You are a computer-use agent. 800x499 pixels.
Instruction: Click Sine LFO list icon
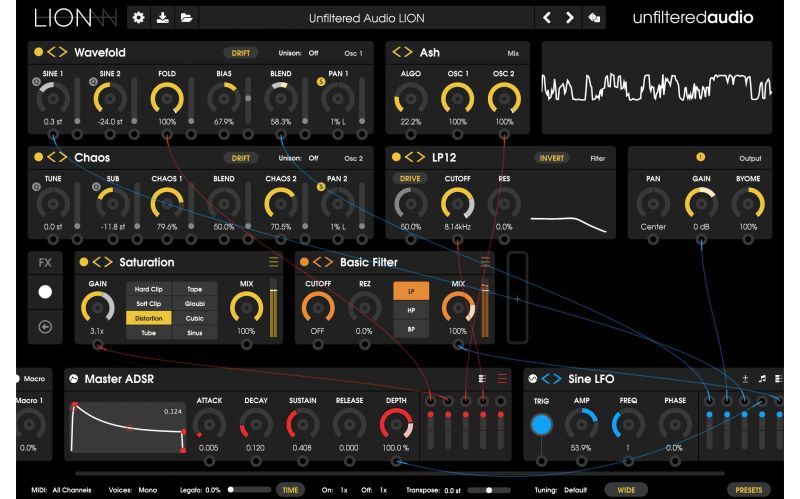(x=779, y=379)
